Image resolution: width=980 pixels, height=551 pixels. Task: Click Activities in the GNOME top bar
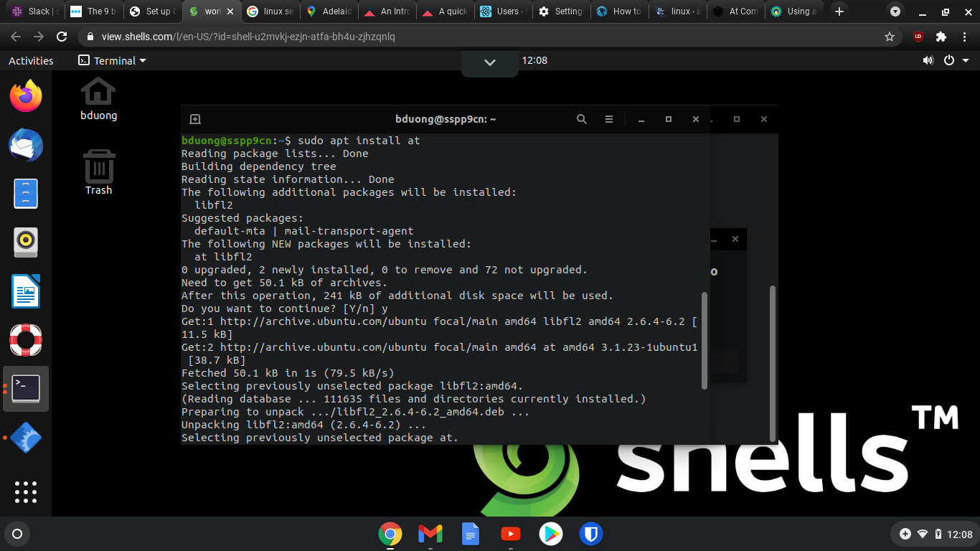click(31, 61)
